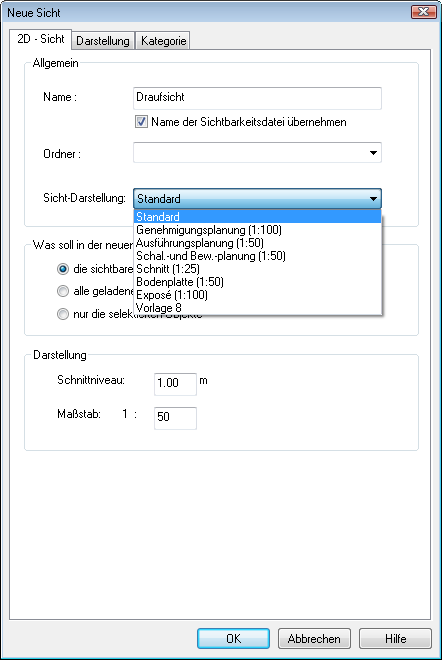This screenshot has width=442, height=660.
Task: Close the Neue Sicht dialog window
Action: coord(423,12)
